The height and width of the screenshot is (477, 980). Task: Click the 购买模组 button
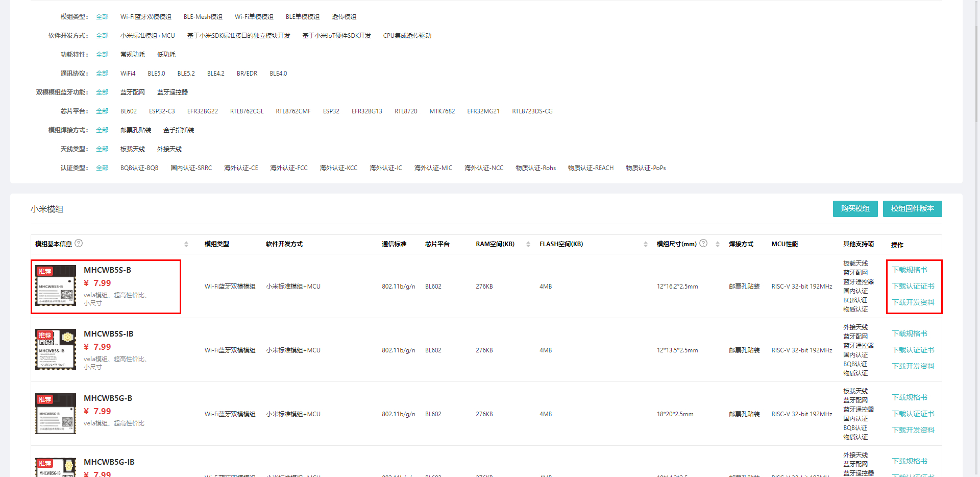(855, 209)
